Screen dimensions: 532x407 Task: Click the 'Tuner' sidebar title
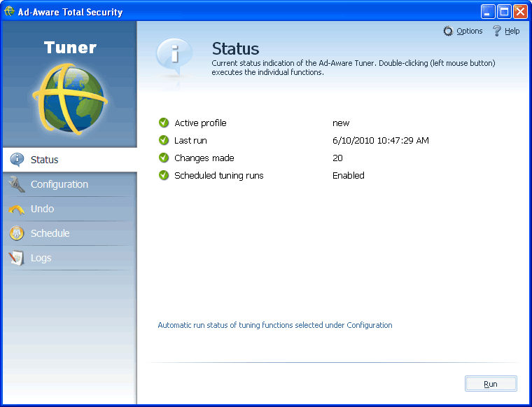[70, 48]
